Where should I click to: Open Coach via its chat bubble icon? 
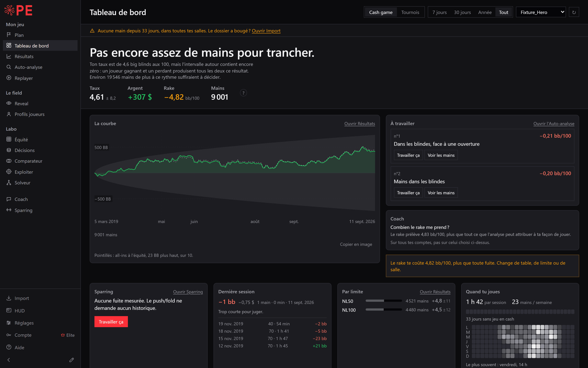[9, 199]
